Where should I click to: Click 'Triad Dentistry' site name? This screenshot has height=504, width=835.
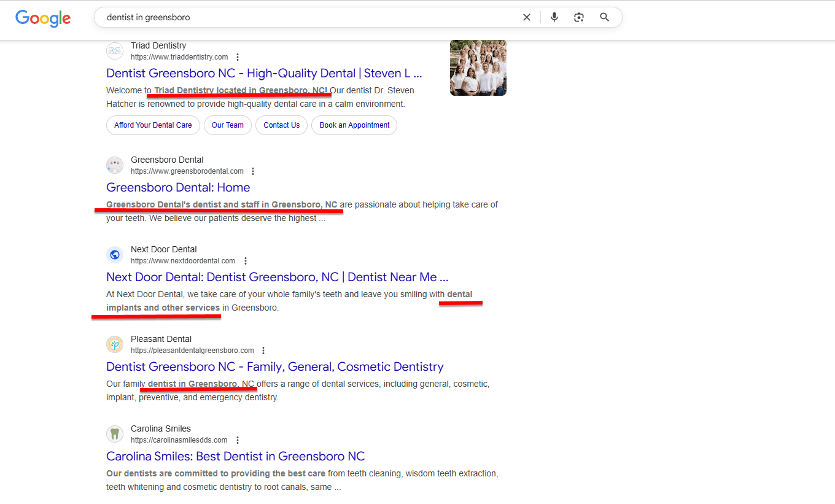(x=158, y=45)
